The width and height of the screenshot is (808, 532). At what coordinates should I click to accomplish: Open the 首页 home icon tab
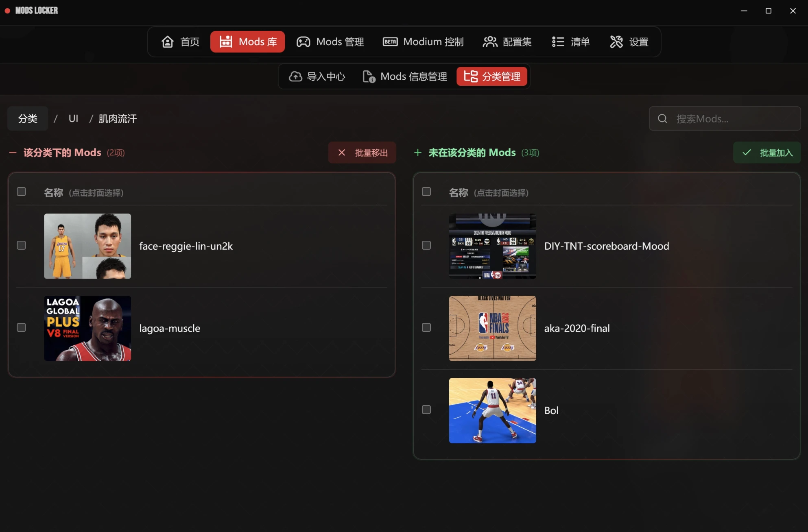click(x=168, y=42)
